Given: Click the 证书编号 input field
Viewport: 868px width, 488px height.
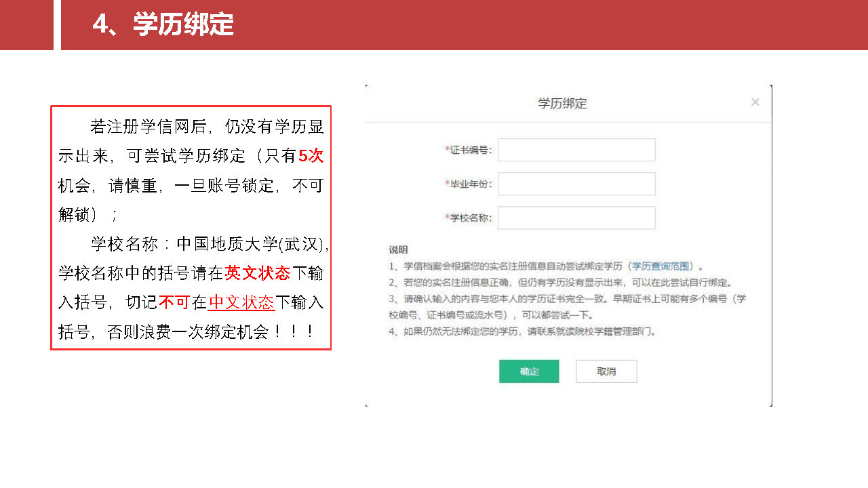Looking at the screenshot, I should pyautogui.click(x=576, y=150).
